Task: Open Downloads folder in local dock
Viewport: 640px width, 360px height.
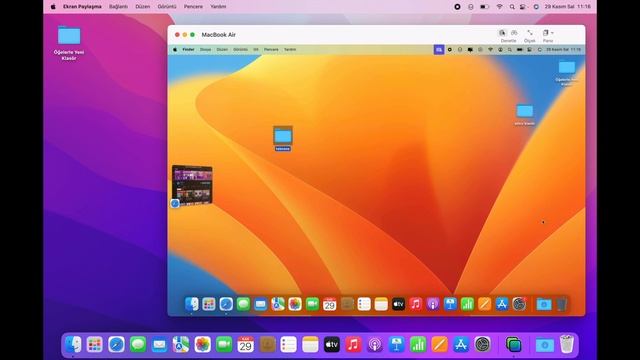Action: pyautogui.click(x=544, y=345)
